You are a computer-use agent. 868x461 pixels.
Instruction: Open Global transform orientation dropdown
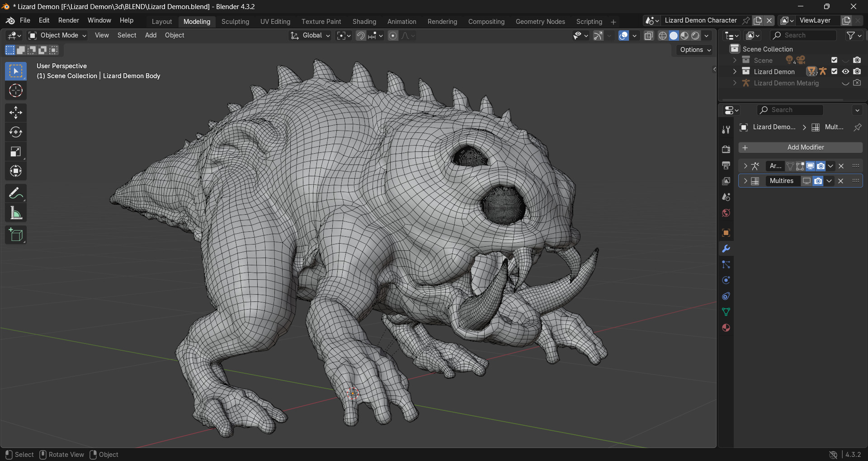[x=310, y=35]
